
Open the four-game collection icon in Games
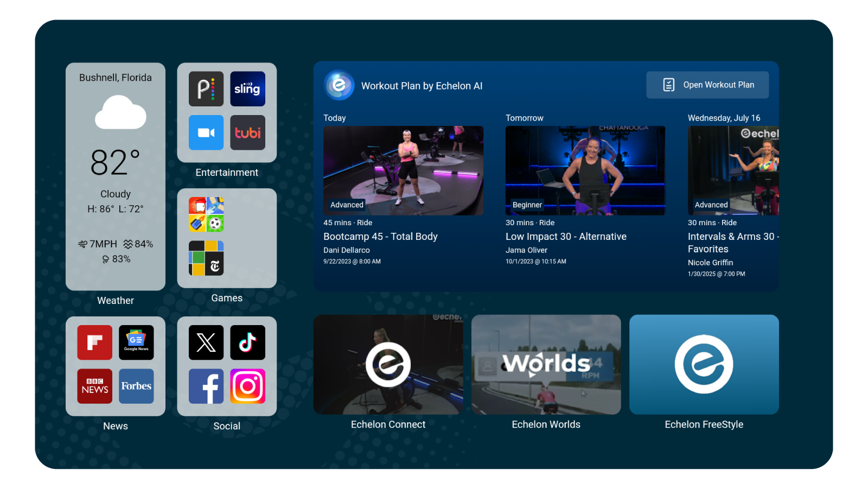click(x=206, y=214)
